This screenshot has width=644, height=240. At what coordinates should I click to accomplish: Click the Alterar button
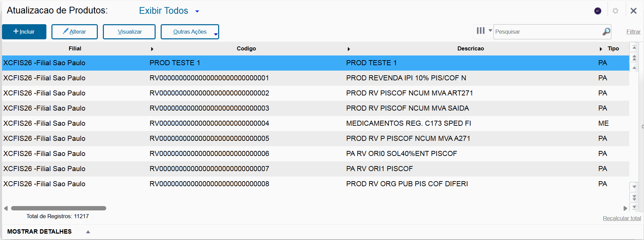tap(75, 32)
